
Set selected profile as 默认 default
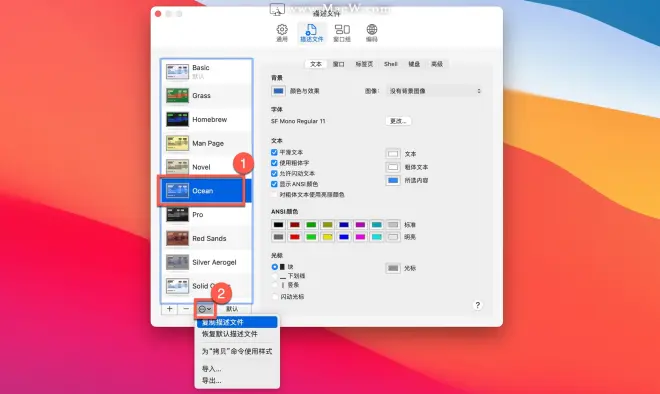click(x=232, y=309)
